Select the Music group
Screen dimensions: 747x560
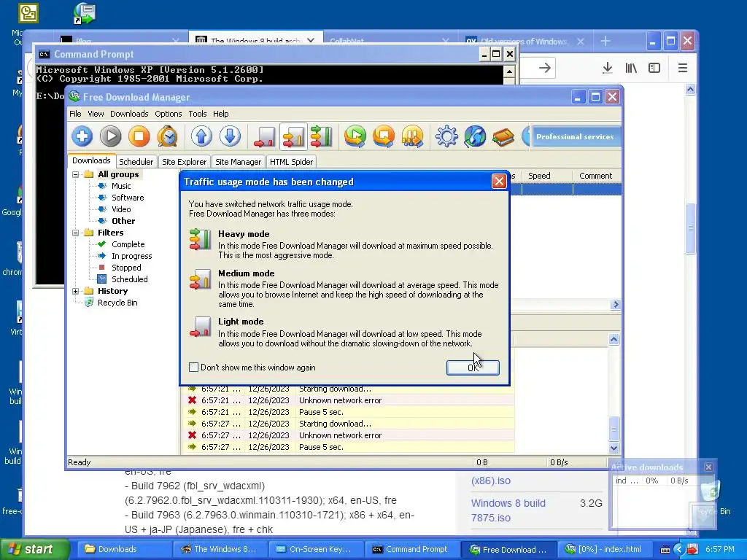pos(121,186)
